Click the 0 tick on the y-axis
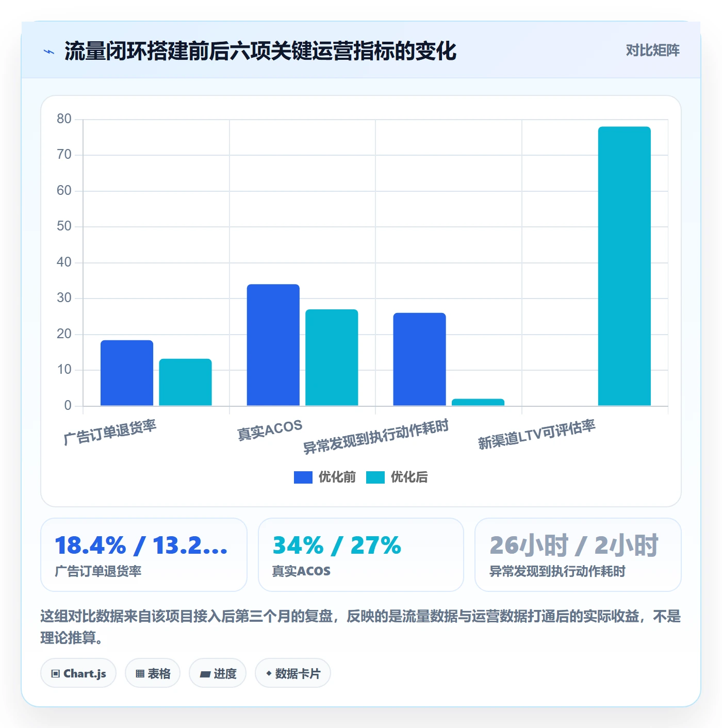The image size is (722, 728). [x=68, y=406]
